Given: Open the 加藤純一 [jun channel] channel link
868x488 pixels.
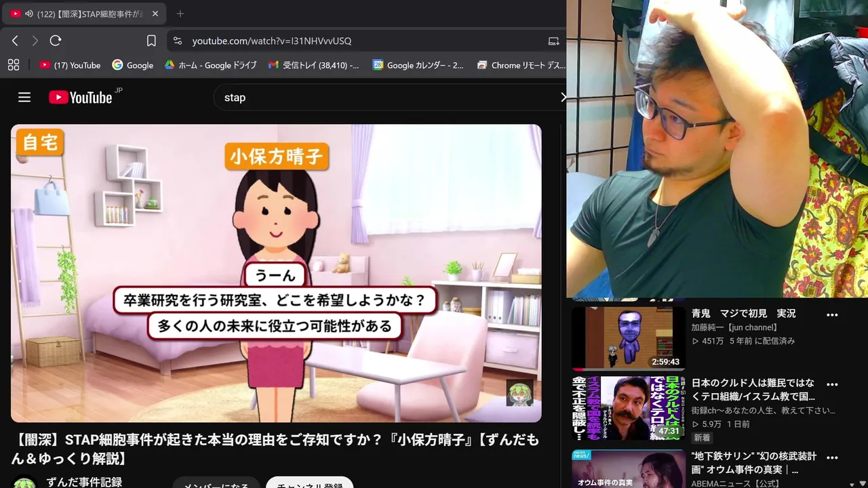Looking at the screenshot, I should 734,327.
